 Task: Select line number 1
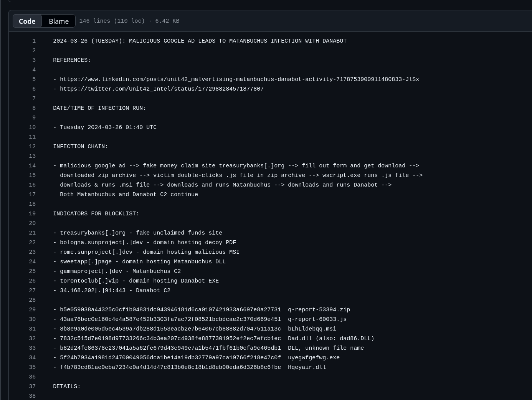[x=34, y=41]
